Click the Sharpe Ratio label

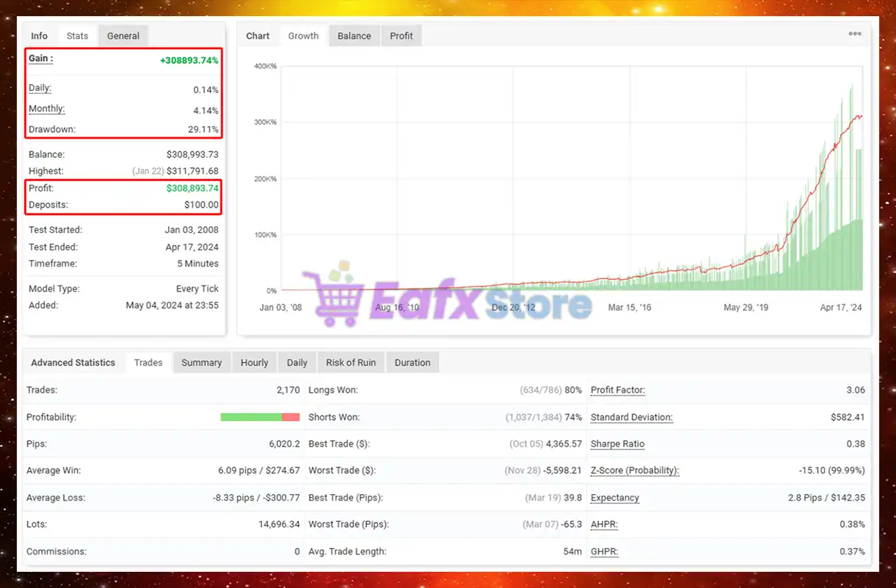(x=617, y=444)
